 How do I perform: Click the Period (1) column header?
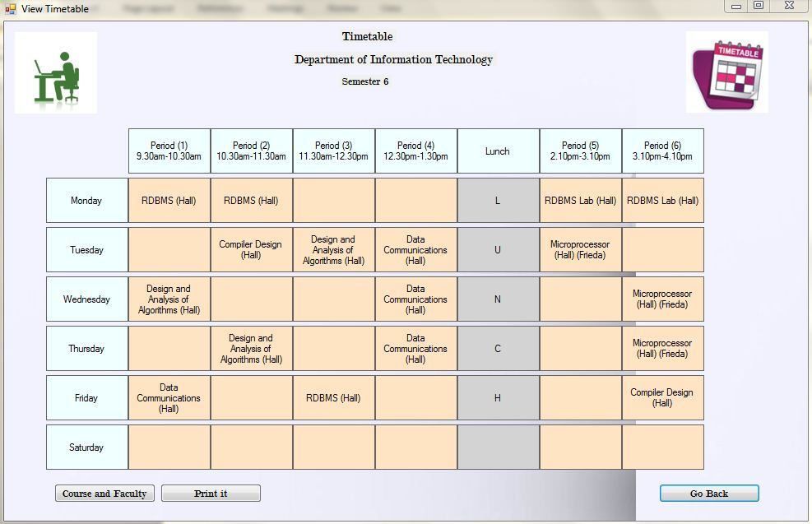point(169,151)
